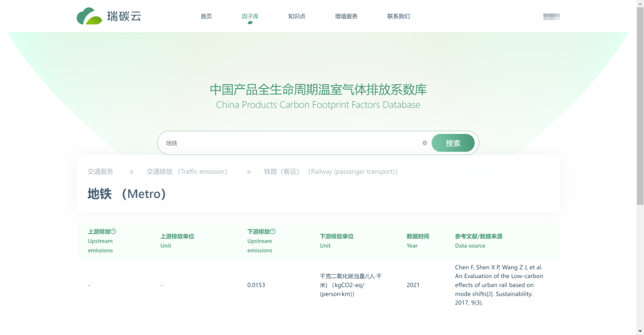
Task: Click the 地铁 (Metro) heading
Action: [127, 194]
